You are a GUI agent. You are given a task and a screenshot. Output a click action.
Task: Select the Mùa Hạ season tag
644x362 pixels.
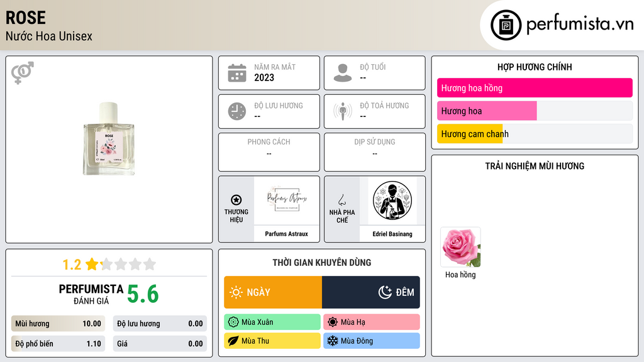click(372, 322)
